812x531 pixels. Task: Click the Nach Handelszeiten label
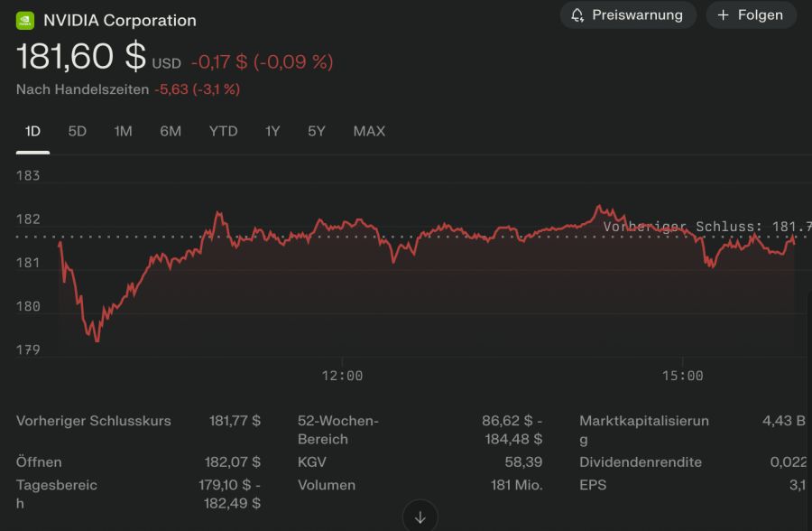pyautogui.click(x=82, y=89)
